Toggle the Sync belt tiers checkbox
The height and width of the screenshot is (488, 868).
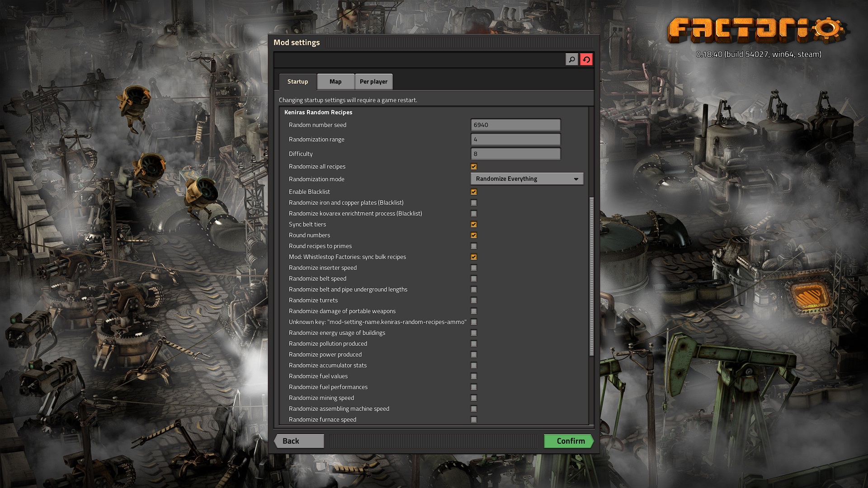coord(474,224)
